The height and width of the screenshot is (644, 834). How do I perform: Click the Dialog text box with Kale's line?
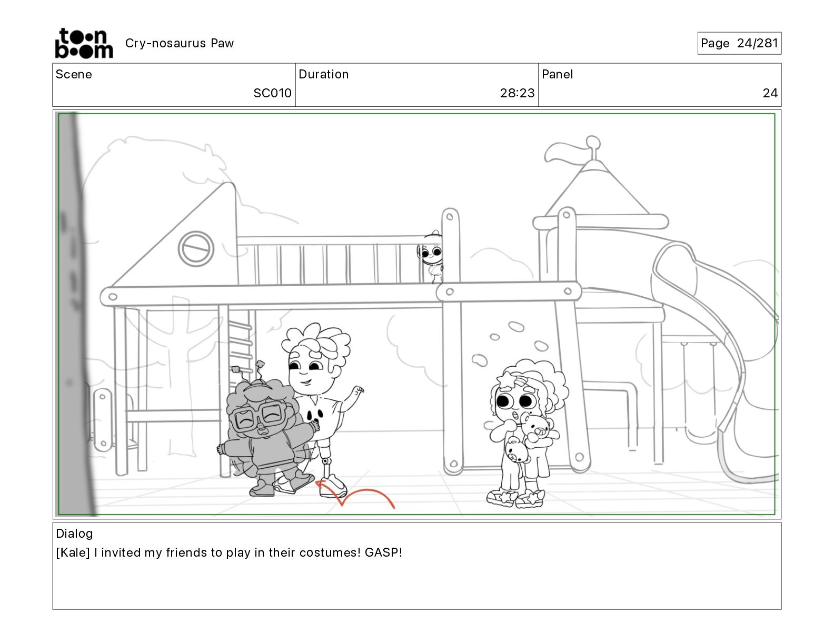click(x=416, y=566)
